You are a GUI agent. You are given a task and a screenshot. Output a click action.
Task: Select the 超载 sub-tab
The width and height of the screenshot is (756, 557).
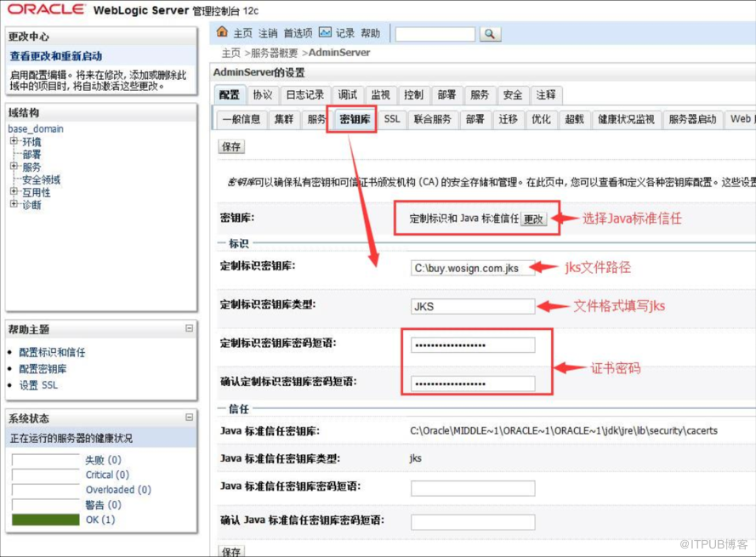(x=574, y=119)
